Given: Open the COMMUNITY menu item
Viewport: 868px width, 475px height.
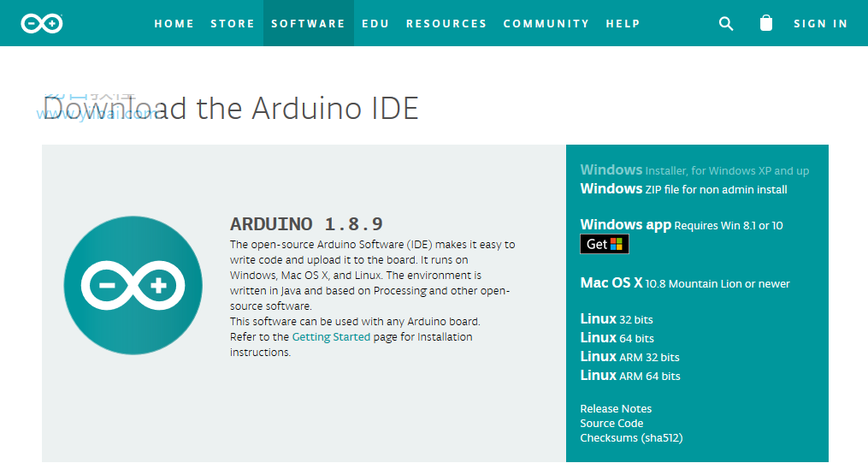Looking at the screenshot, I should (x=546, y=23).
